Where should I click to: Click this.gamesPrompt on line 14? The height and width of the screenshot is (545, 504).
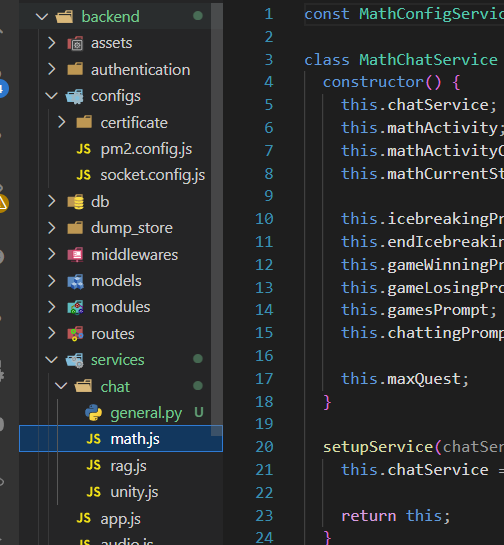(415, 310)
